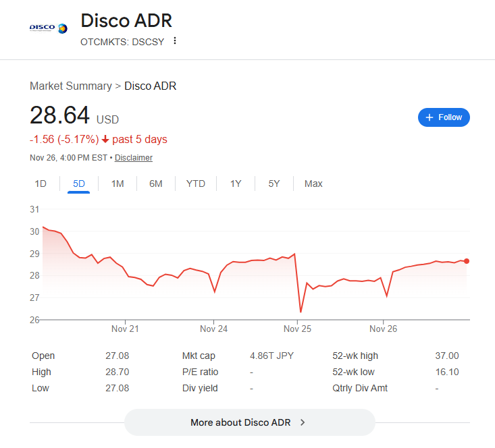This screenshot has height=448, width=495.
Task: Open the Disclaimer link
Action: 134,158
